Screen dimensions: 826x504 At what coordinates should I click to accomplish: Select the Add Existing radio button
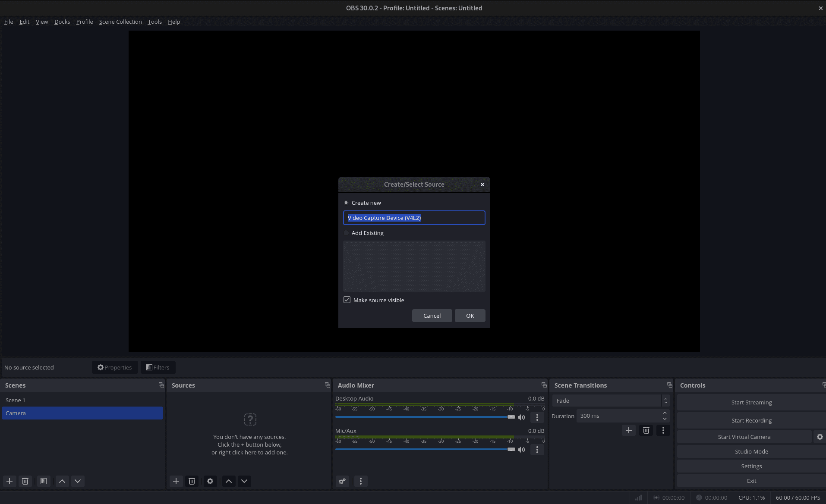(x=346, y=233)
